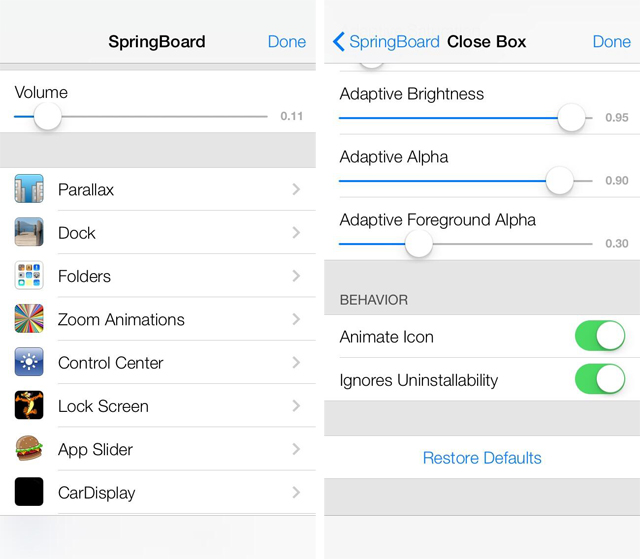The height and width of the screenshot is (559, 640).
Task: Tap Done in SpringBoard panel
Action: coord(287,42)
